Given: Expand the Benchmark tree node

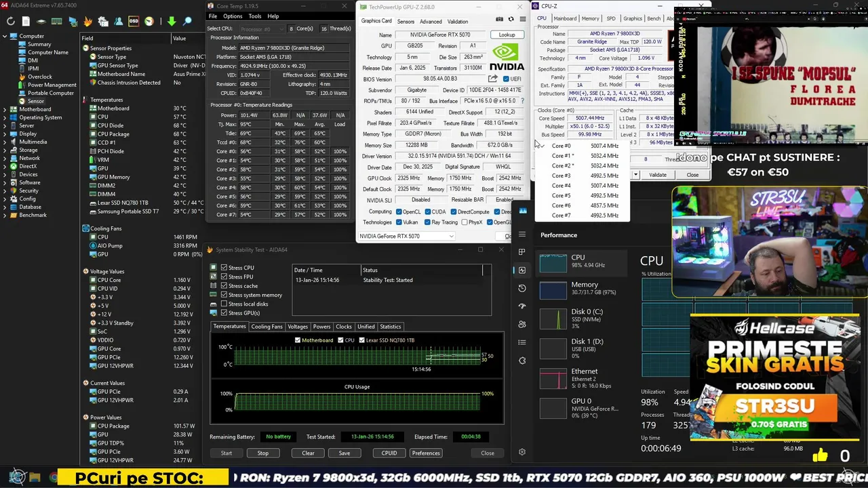Looking at the screenshot, I should pos(4,215).
